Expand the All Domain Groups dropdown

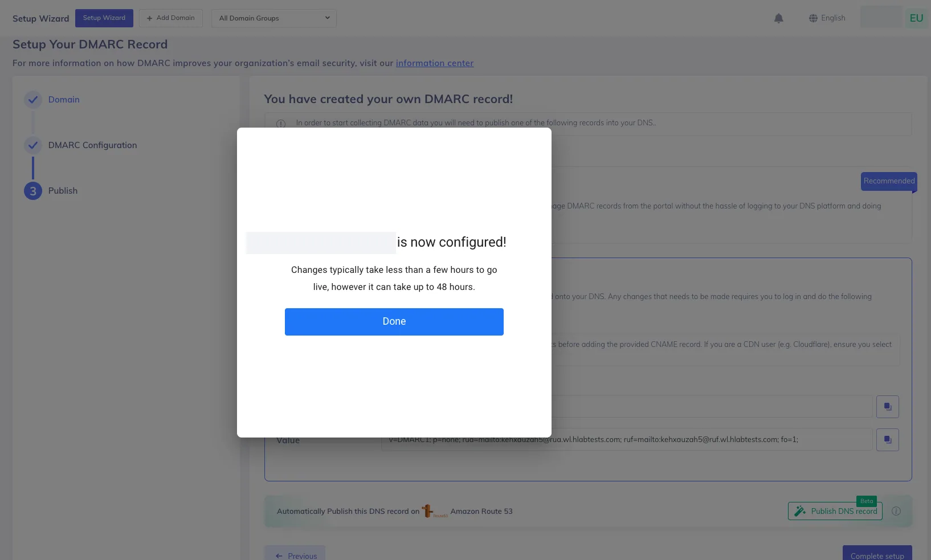(x=274, y=18)
